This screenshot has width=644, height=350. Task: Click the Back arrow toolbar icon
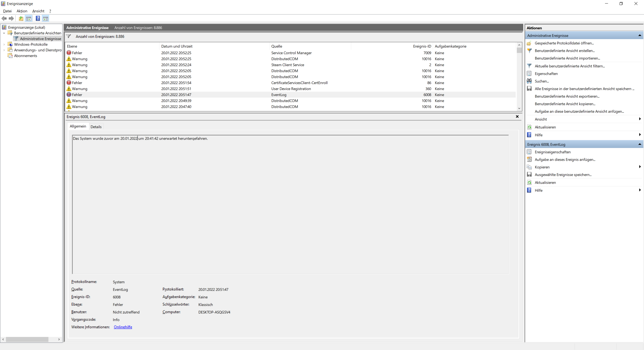click(x=4, y=18)
